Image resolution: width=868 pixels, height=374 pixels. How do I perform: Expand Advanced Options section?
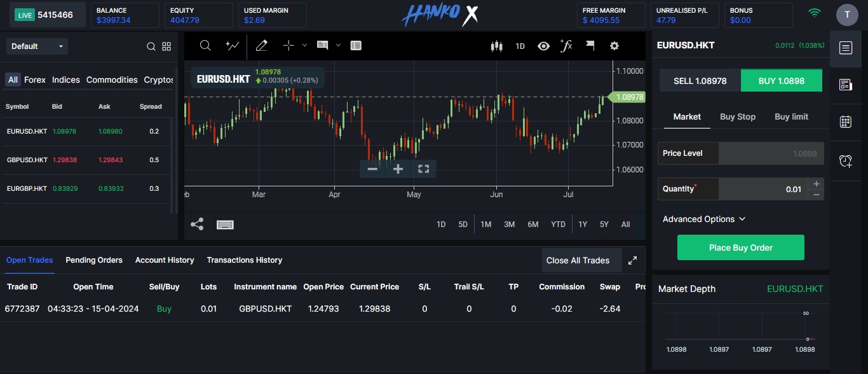pos(703,219)
